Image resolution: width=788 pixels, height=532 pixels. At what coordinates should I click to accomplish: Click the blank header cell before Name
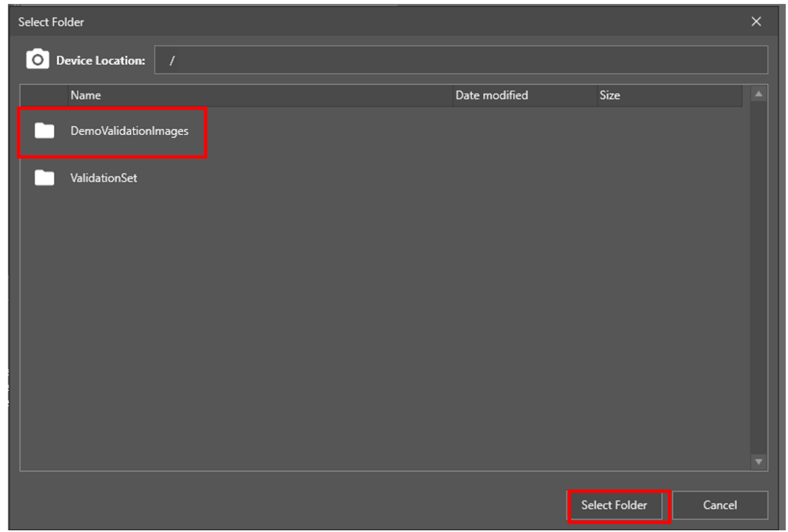(x=44, y=95)
